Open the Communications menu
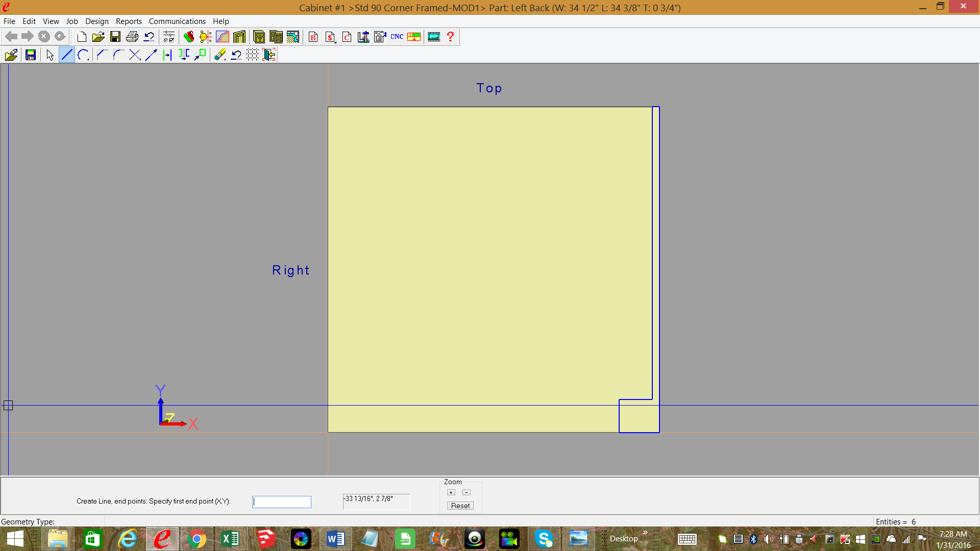 [x=177, y=21]
